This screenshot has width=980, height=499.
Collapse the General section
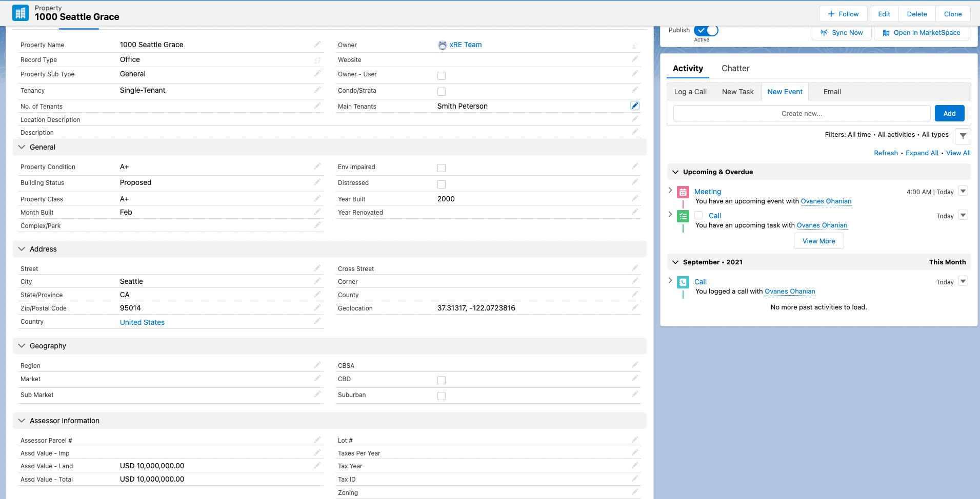22,147
